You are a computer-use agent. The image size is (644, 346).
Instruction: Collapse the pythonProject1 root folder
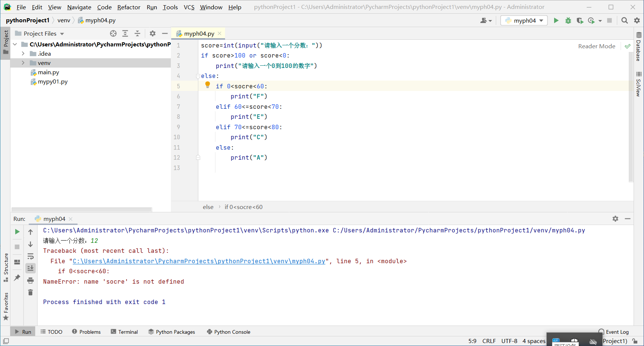click(x=15, y=44)
